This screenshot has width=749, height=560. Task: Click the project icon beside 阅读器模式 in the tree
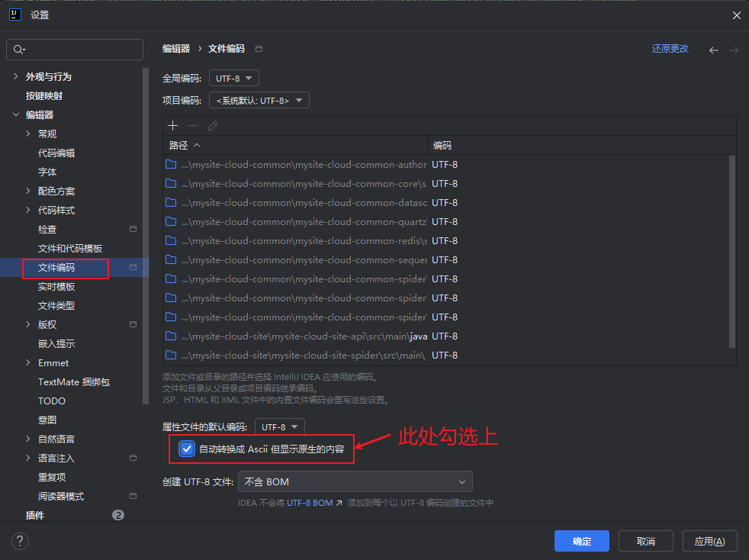(x=133, y=496)
